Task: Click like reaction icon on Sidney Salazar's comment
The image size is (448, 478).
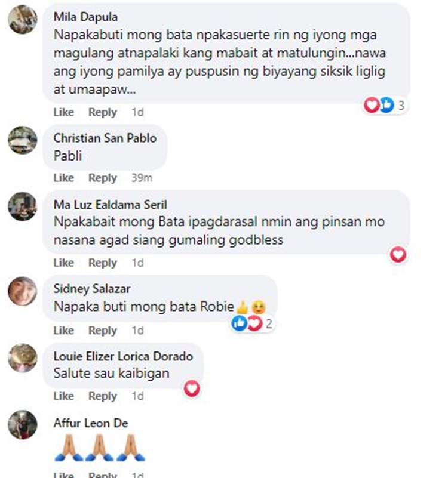Action: (239, 323)
